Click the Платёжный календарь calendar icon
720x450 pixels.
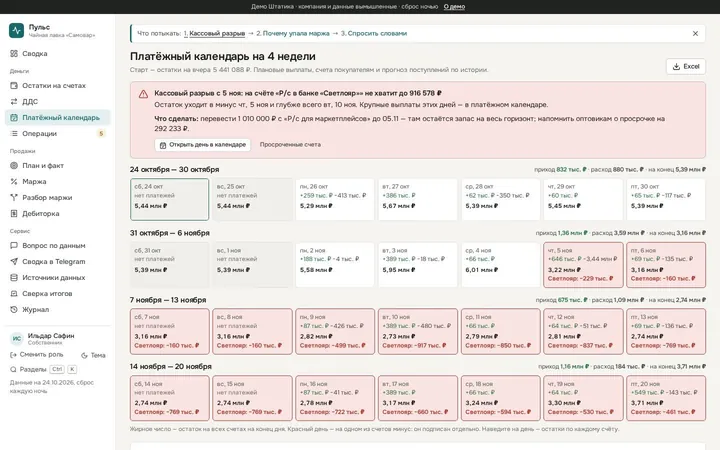[x=14, y=118]
